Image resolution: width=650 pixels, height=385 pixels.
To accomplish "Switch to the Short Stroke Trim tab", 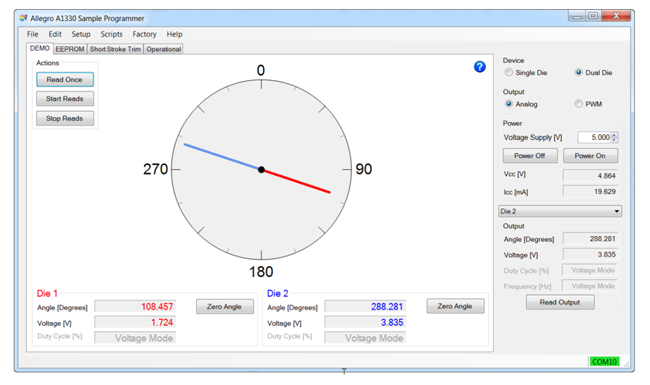I will (115, 49).
